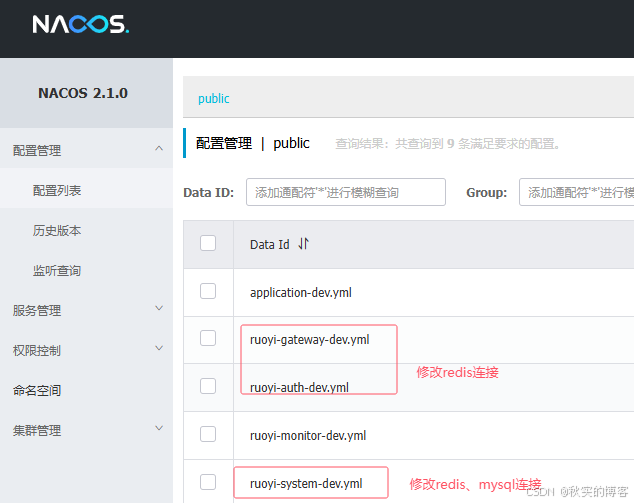This screenshot has width=634, height=503.
Task: Click ruoyi-auth-dev.yml in the table
Action: 299,387
